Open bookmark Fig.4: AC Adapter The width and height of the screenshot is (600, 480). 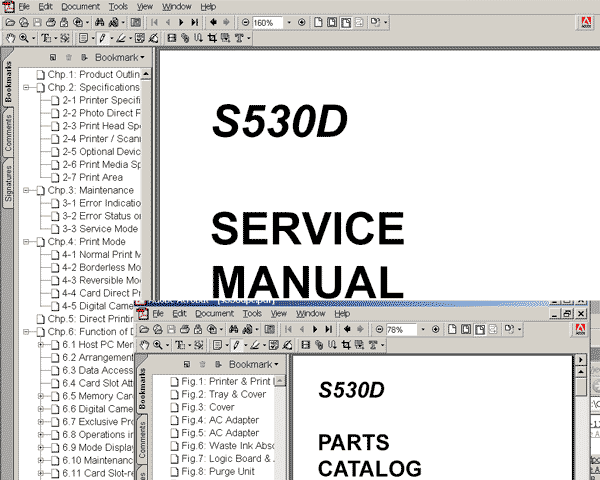[x=215, y=420]
